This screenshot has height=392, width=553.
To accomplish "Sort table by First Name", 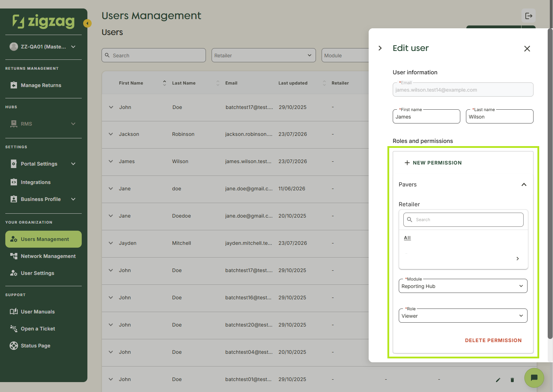I will click(x=165, y=83).
